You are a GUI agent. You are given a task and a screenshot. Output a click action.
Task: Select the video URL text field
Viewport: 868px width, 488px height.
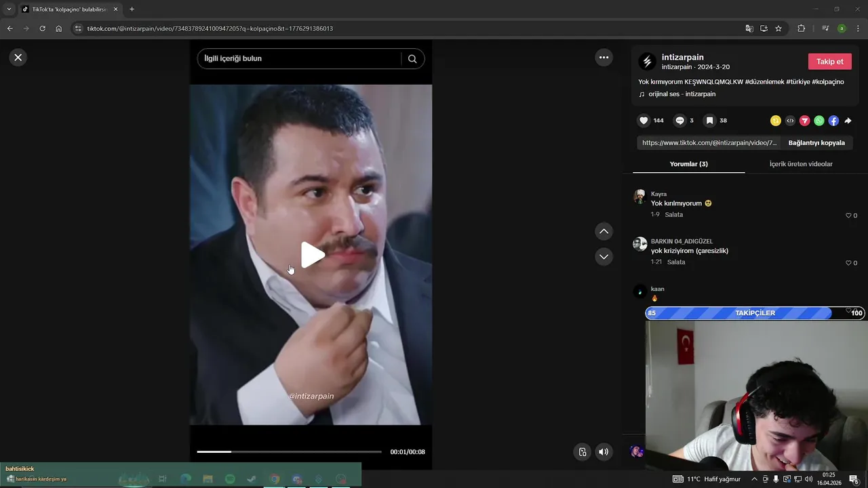709,143
